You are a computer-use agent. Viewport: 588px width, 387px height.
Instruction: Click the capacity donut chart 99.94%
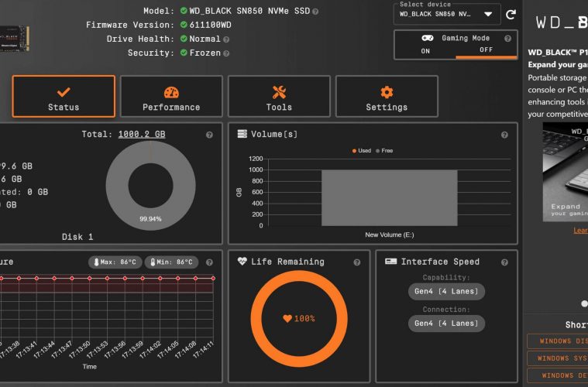coord(150,185)
